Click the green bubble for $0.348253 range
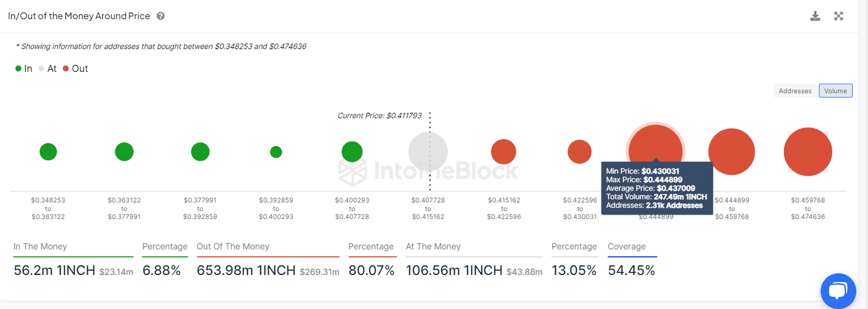868x309 pixels. click(48, 152)
